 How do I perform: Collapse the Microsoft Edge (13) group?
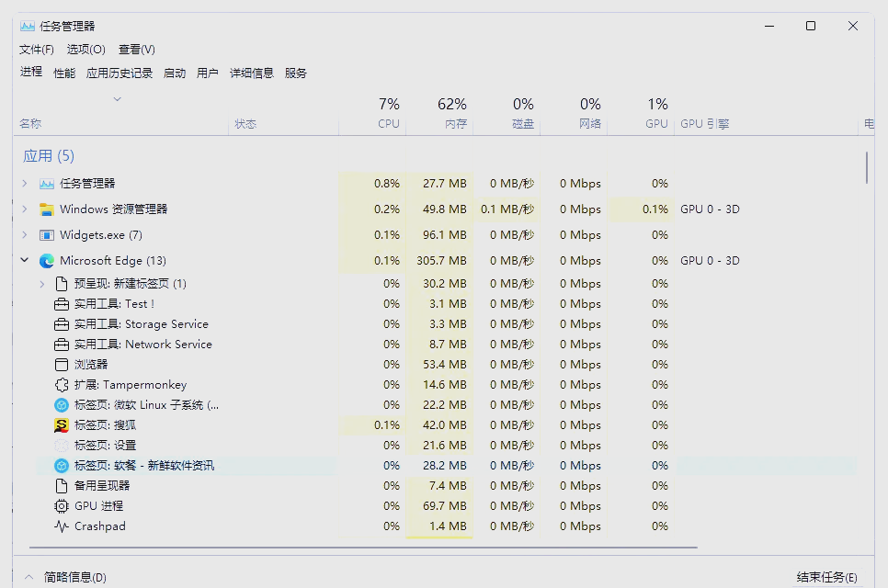(24, 260)
